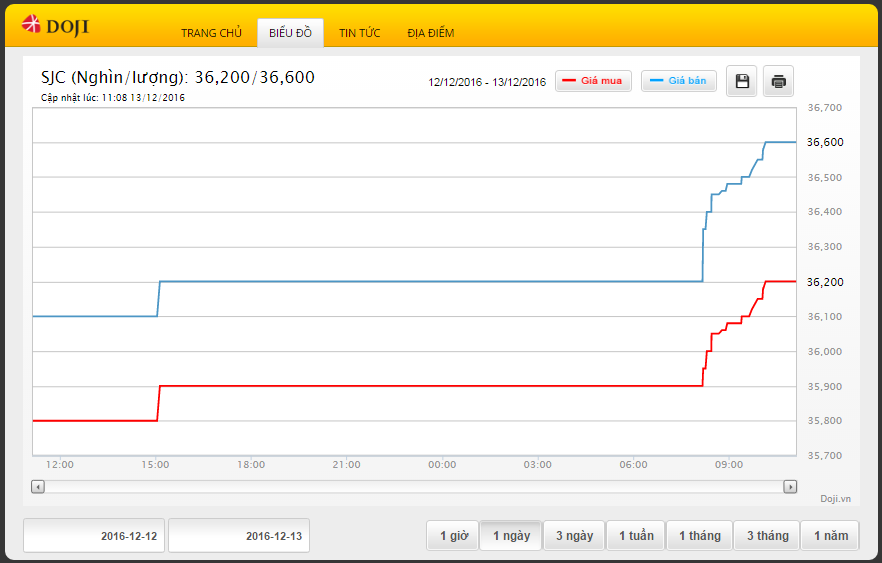Click the 18:00 x-axis label
The width and height of the screenshot is (882, 563).
[x=251, y=465]
